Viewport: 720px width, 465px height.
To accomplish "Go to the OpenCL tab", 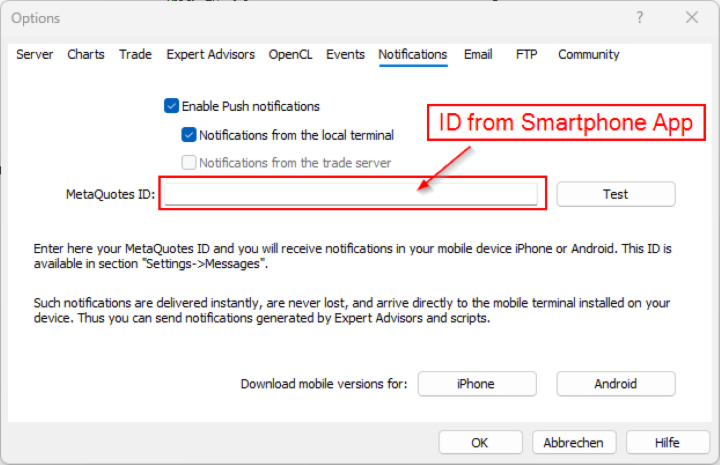I will click(290, 55).
